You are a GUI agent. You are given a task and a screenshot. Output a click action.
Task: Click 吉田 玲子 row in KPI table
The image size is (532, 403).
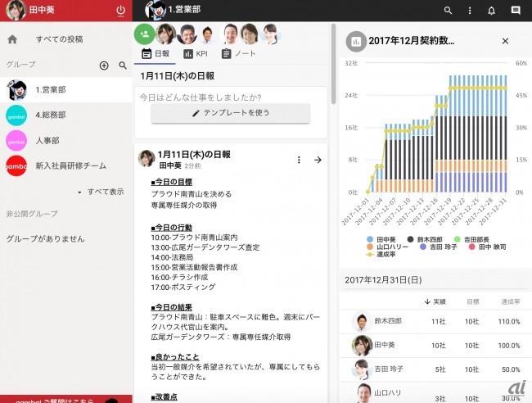click(x=435, y=369)
